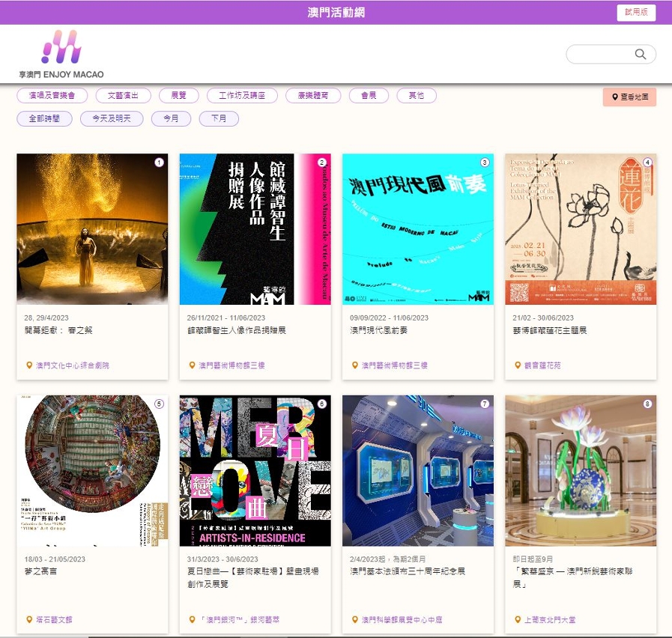Click inside the search input field
Screen dimensions: 672x638
point(601,54)
